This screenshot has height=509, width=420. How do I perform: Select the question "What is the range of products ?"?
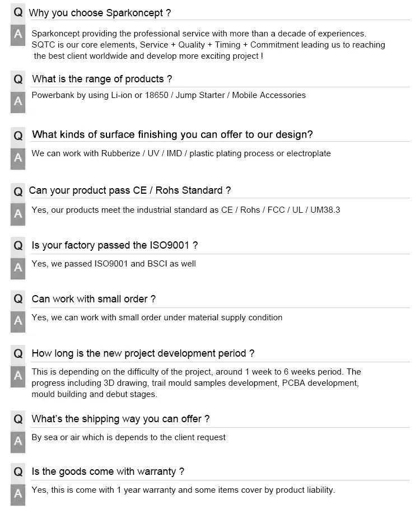coord(102,79)
